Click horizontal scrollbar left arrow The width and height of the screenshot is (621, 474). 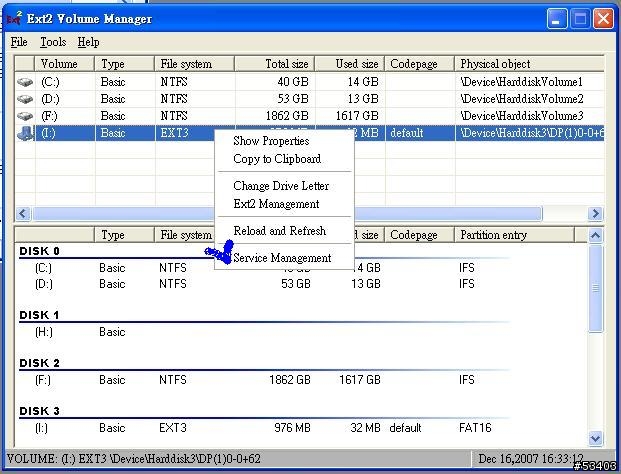23,214
